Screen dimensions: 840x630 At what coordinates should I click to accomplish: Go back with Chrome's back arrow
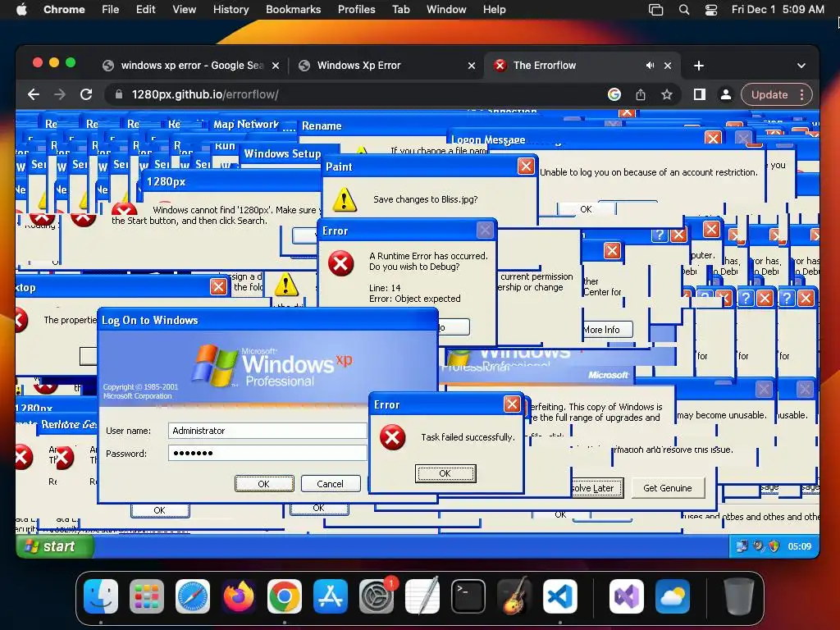(x=34, y=94)
